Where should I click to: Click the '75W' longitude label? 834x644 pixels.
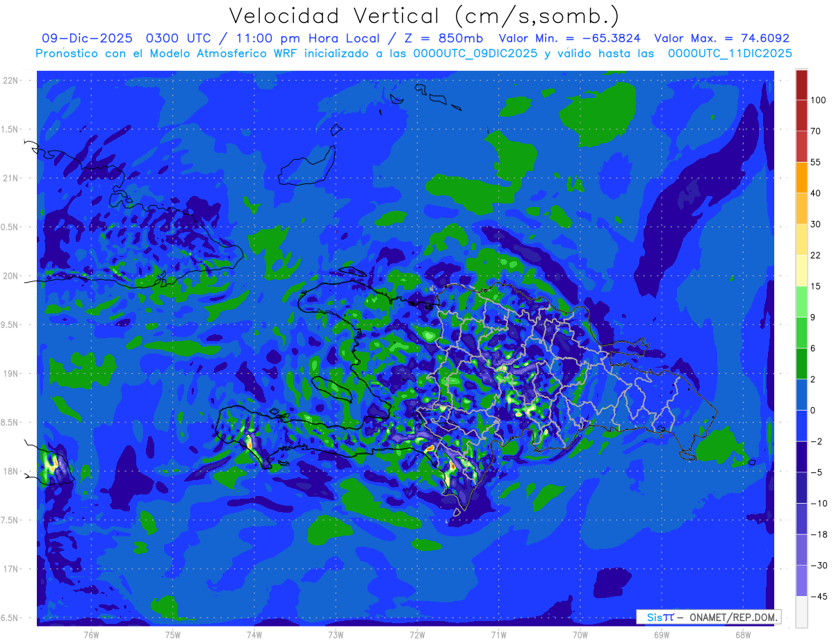point(173,634)
